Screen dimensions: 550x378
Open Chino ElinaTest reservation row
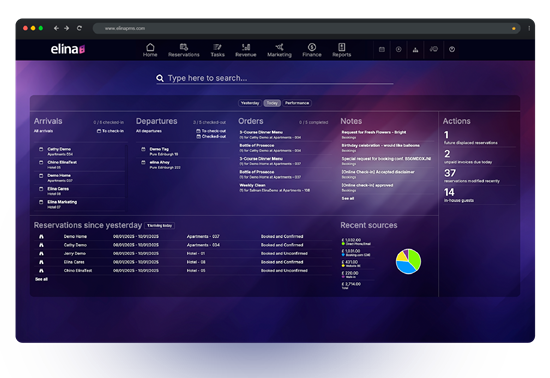point(182,271)
